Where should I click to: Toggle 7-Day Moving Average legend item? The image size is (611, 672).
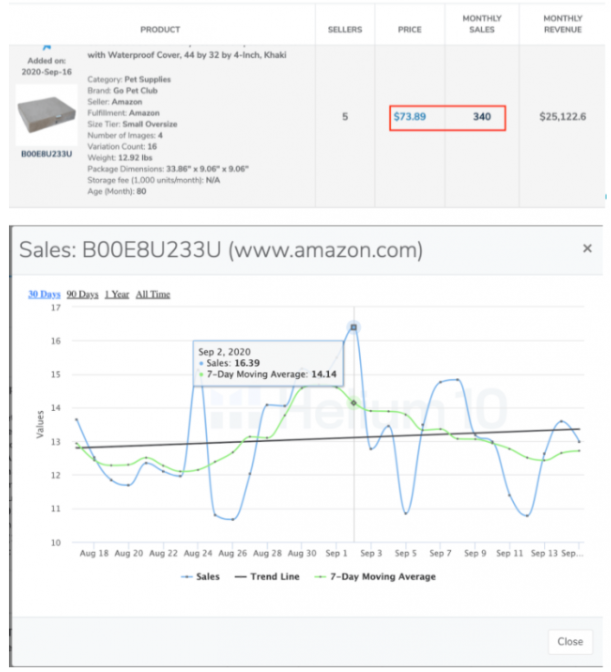click(x=375, y=577)
